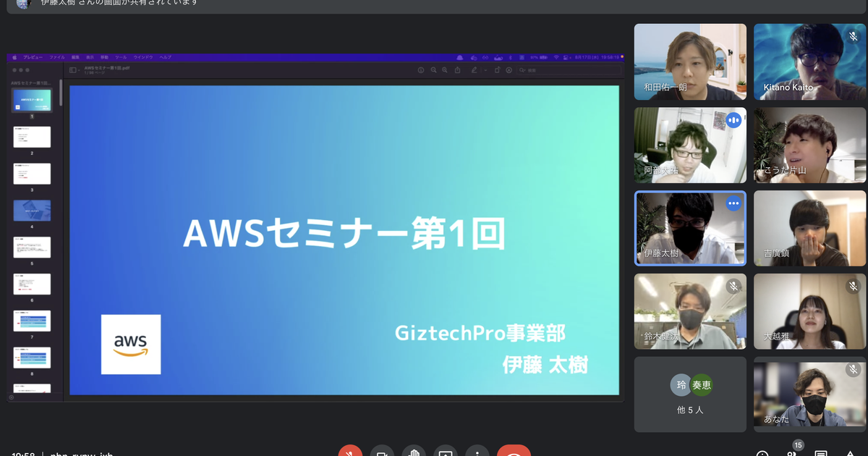
Task: Open more options on 伊藤太樹 tile
Action: (733, 203)
